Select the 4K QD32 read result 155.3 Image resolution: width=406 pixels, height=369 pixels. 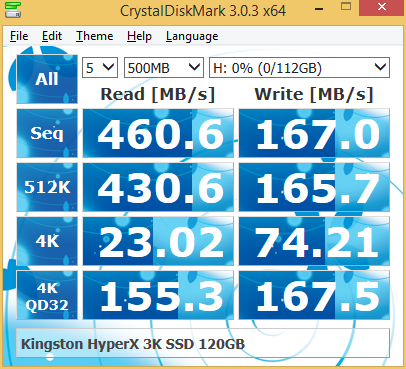(158, 295)
